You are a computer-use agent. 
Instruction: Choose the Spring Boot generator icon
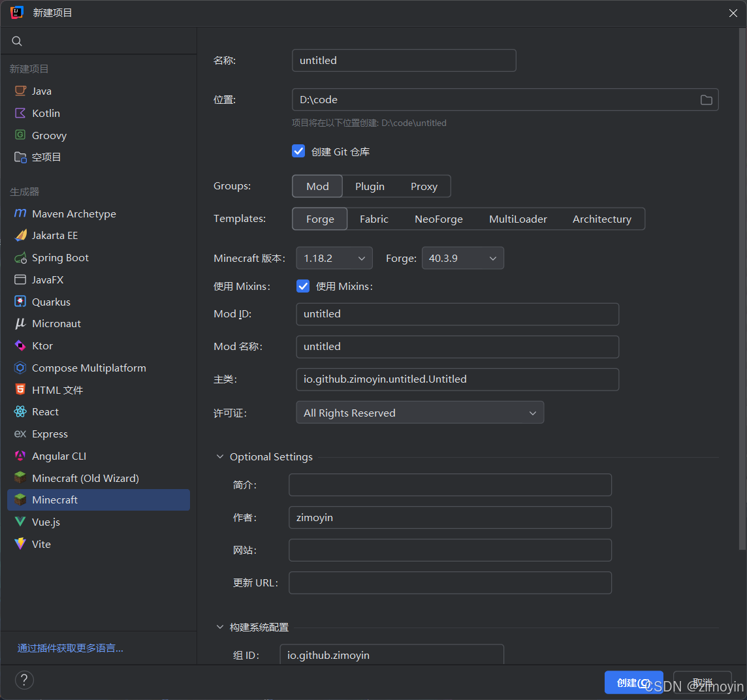20,258
